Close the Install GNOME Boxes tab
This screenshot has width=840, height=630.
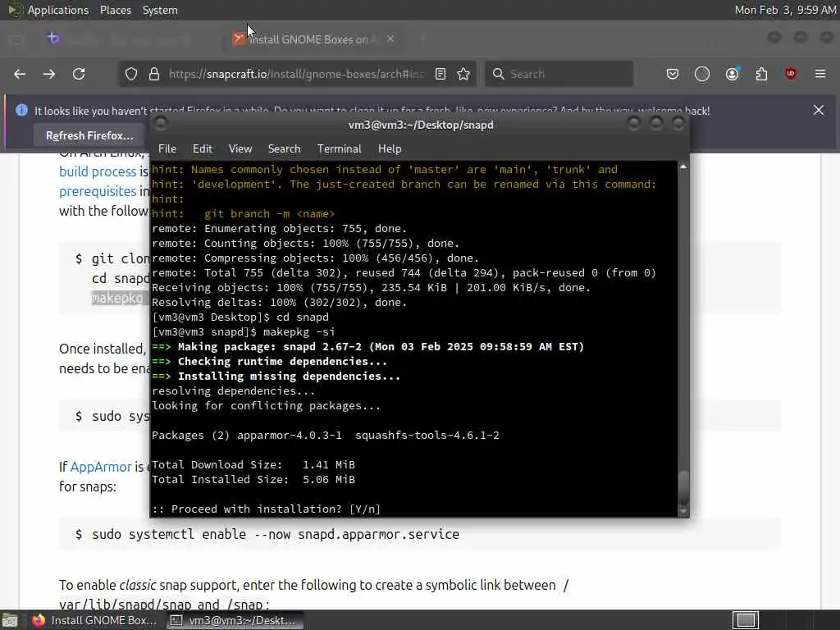tap(390, 39)
